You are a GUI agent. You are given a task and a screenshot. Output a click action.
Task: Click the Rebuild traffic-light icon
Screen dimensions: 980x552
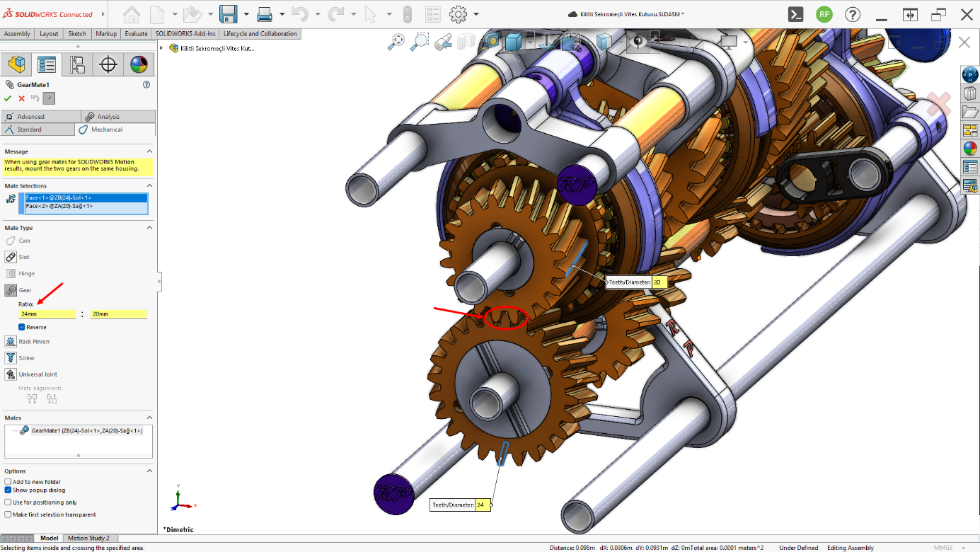(407, 14)
